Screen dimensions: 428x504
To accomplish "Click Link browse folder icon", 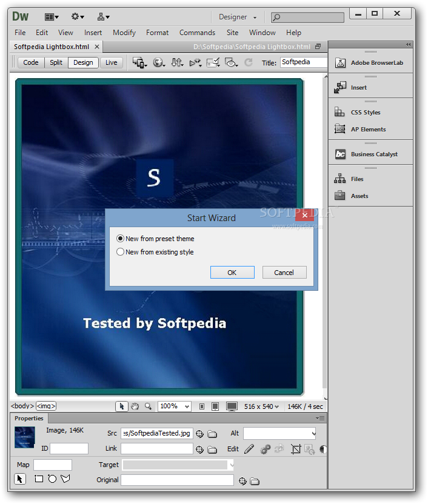I will (212, 449).
